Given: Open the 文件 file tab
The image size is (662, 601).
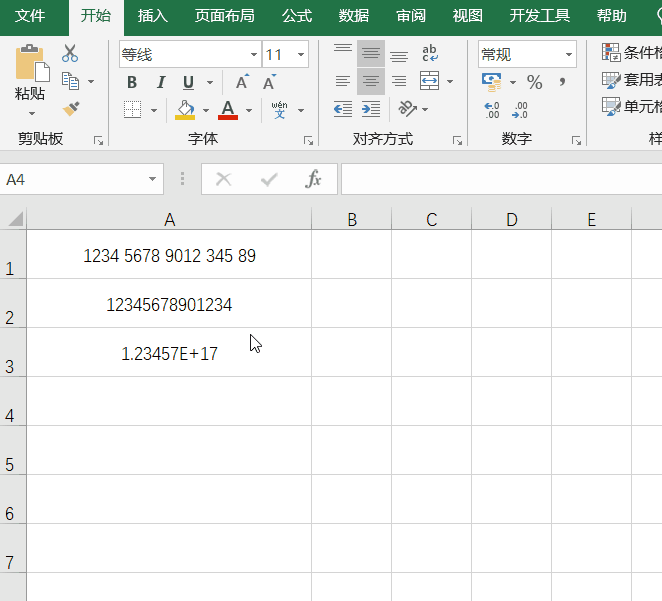Looking at the screenshot, I should pyautogui.click(x=30, y=16).
